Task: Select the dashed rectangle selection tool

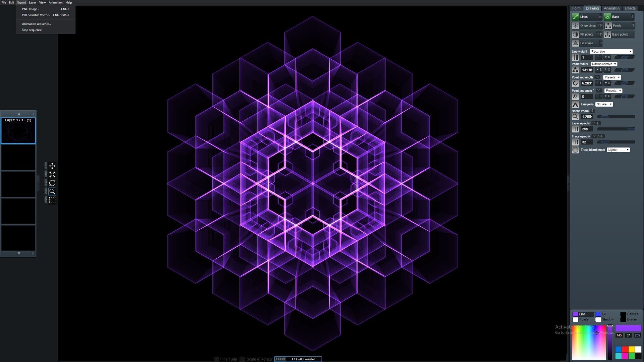Action: coord(52,200)
